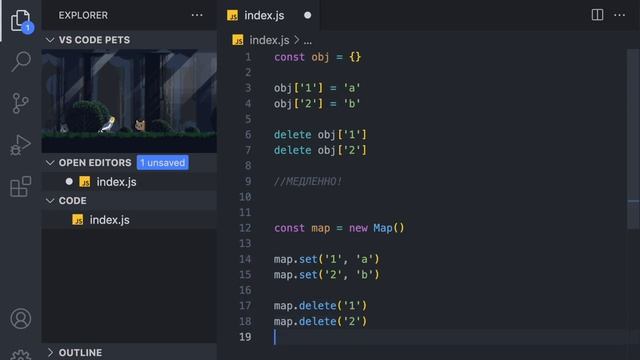Select the index.js editor tab
The width and height of the screenshot is (640, 360).
(268, 15)
